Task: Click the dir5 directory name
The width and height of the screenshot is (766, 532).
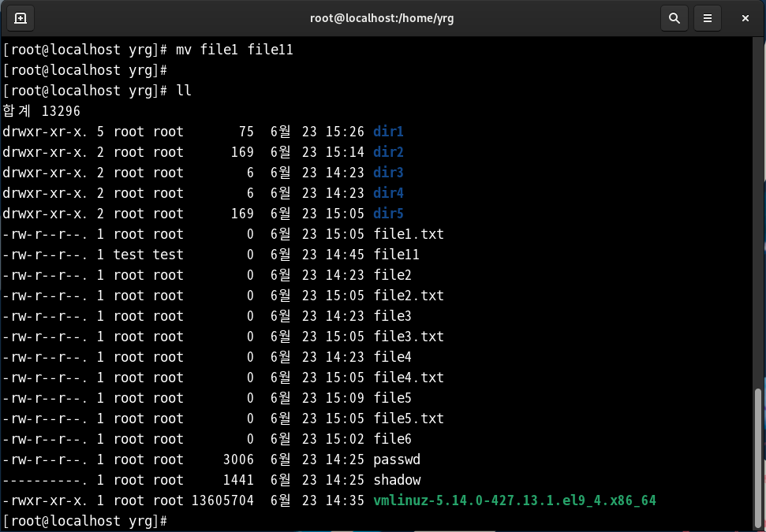Action: tap(388, 214)
